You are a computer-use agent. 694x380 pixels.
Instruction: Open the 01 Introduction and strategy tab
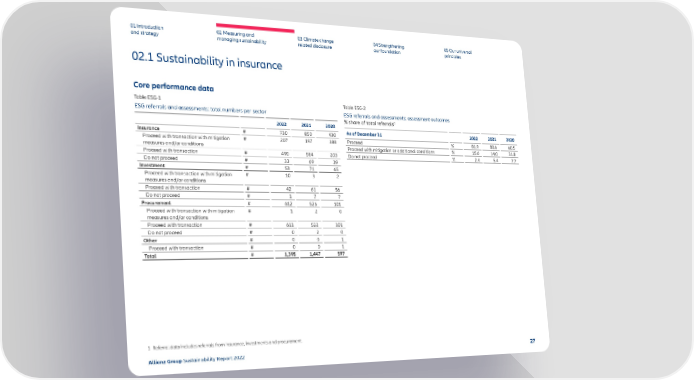pos(147,30)
